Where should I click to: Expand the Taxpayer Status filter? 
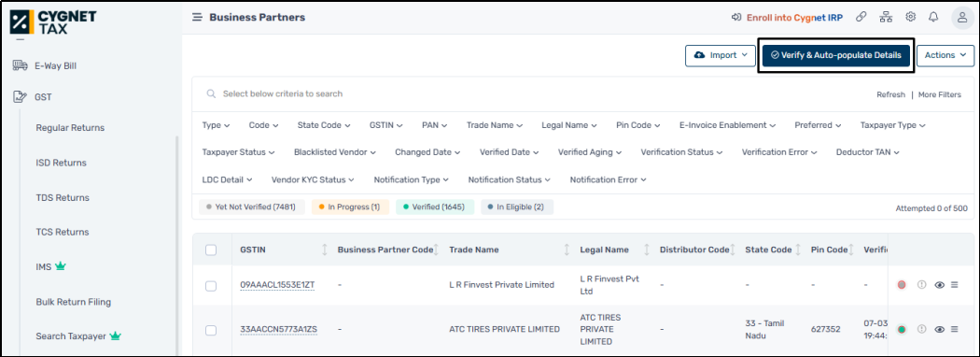(x=239, y=152)
